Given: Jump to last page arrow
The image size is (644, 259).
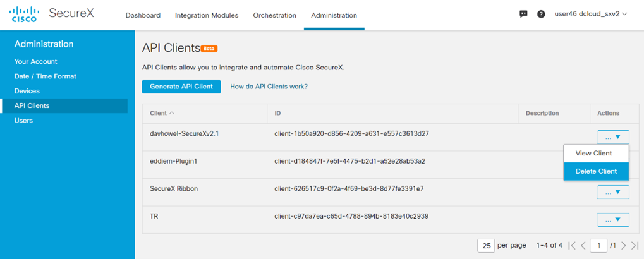Looking at the screenshot, I should [x=635, y=246].
